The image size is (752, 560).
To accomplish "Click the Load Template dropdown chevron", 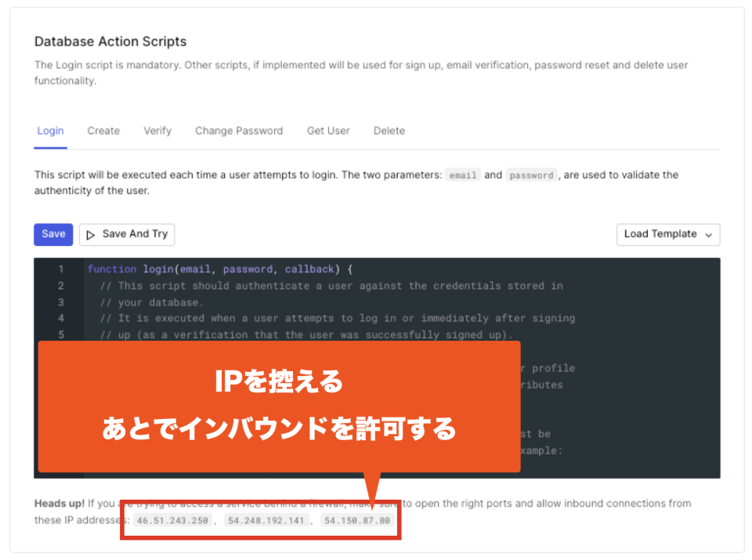I will 707,234.
